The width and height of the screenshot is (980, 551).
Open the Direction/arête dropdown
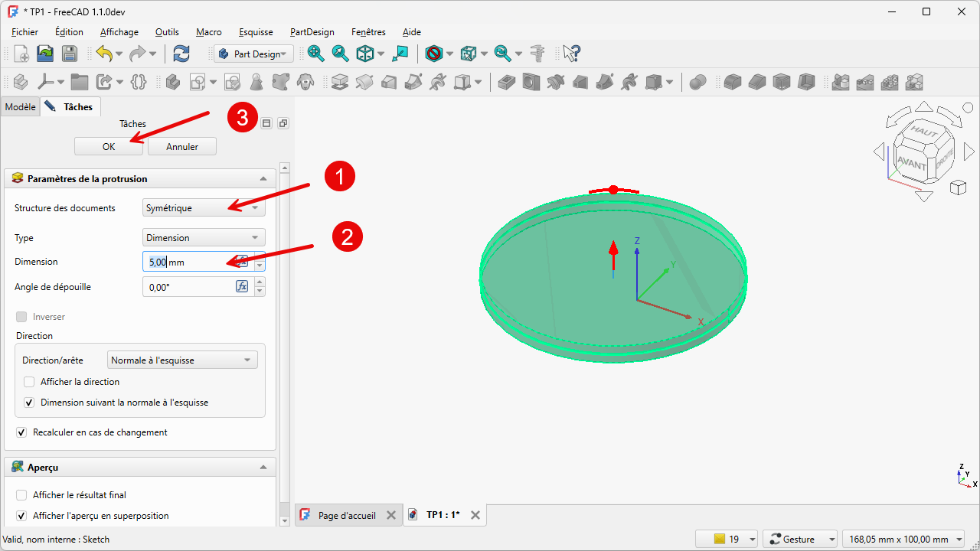click(181, 360)
